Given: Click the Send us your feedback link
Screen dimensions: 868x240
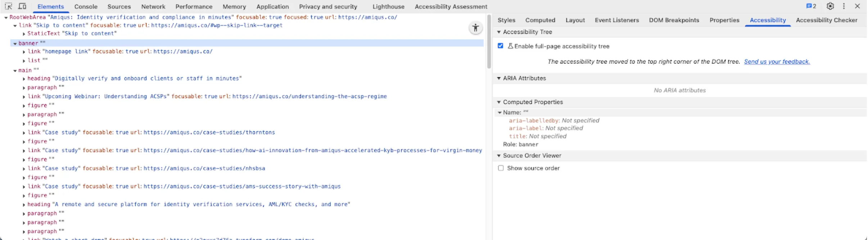Looking at the screenshot, I should tap(777, 61).
